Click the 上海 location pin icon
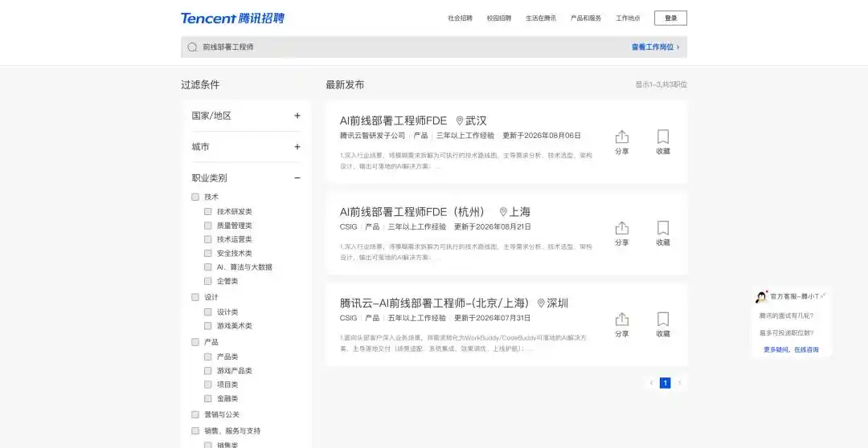 [503, 212]
